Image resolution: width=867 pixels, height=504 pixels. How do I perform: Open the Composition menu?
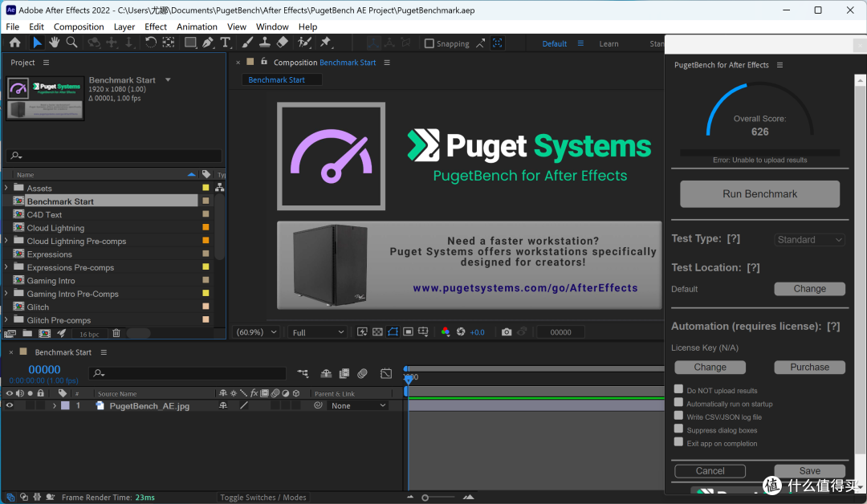click(79, 26)
